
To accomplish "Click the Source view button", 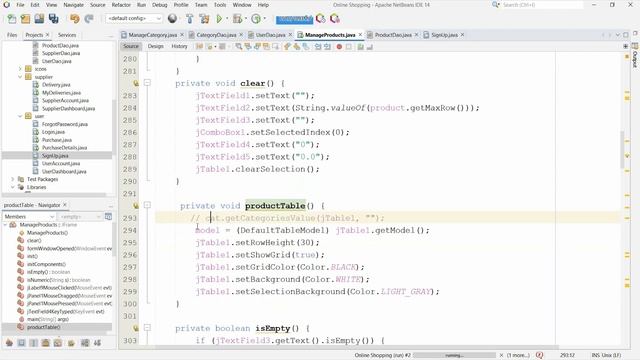I will [x=131, y=47].
